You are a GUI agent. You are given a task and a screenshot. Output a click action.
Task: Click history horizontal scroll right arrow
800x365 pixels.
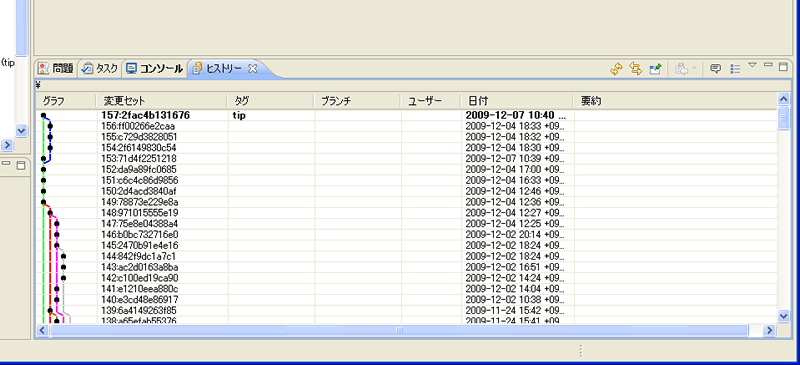[769, 330]
